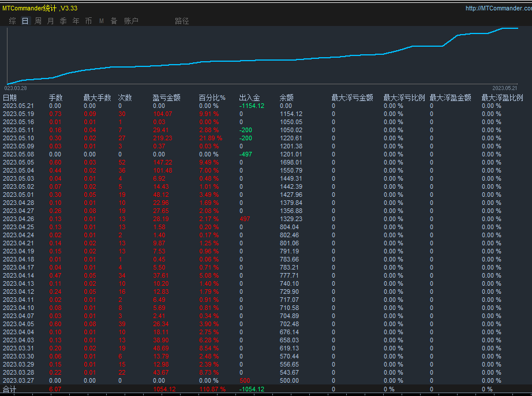Click the 日期 column header
The width and height of the screenshot is (532, 396).
[x=10, y=98]
